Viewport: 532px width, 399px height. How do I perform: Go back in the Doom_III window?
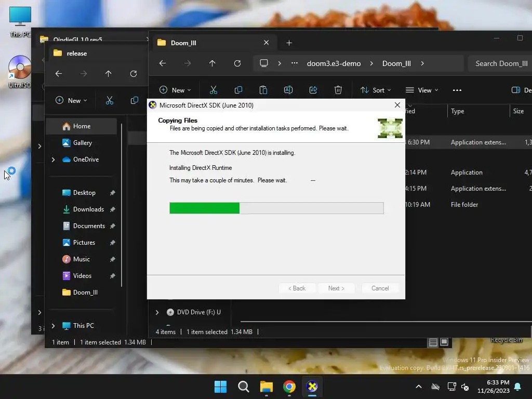coord(163,63)
